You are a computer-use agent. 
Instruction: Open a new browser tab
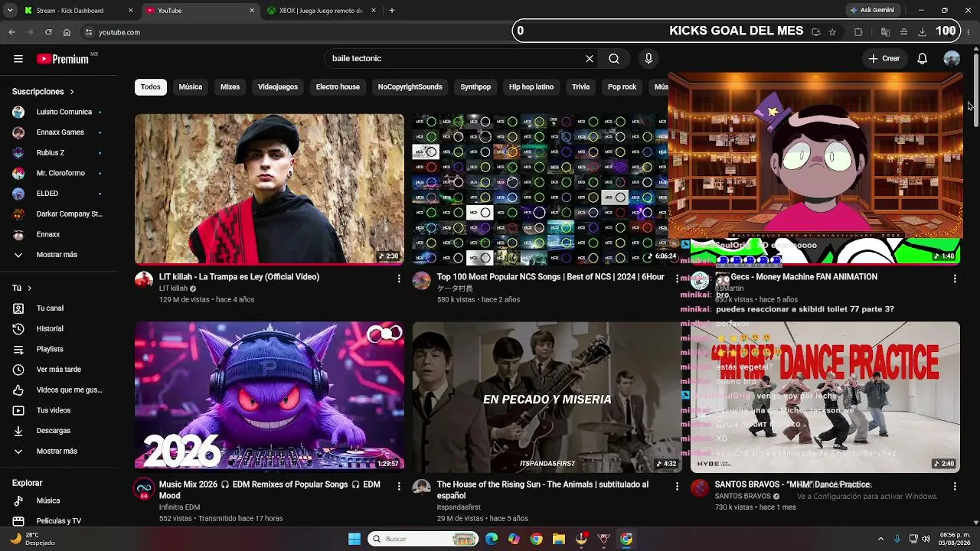click(x=392, y=11)
